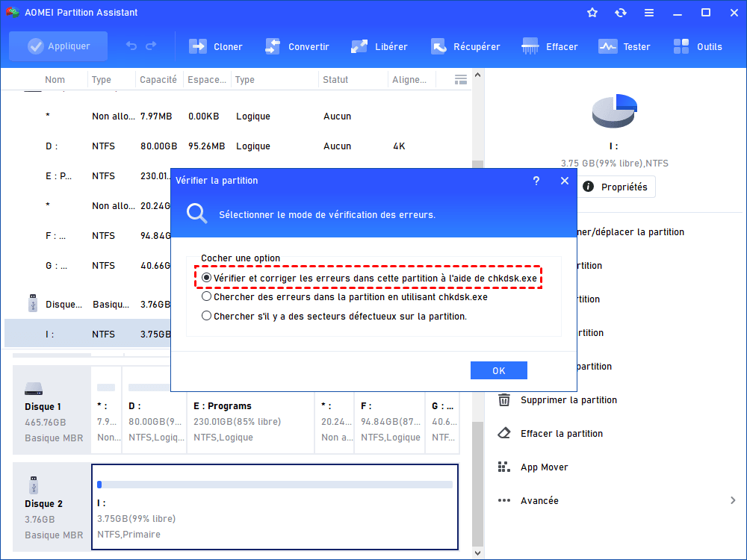This screenshot has height=560, width=747.
Task: Click Effacer la partition
Action: [x=562, y=433]
